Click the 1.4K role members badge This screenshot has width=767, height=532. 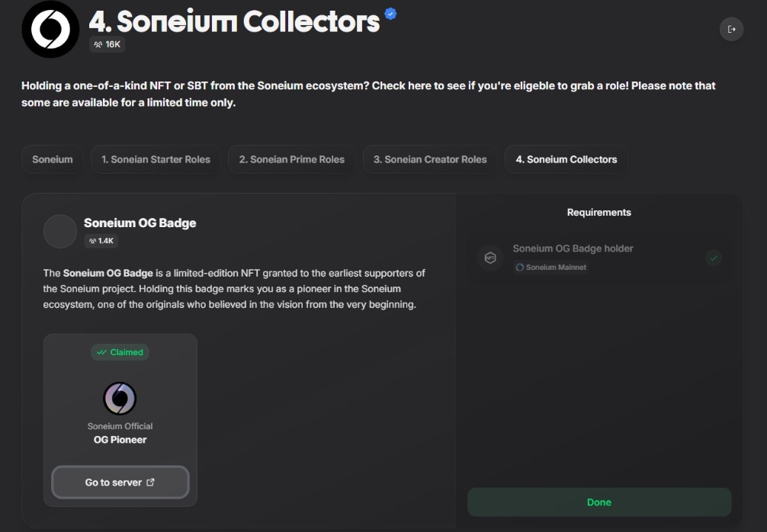click(x=101, y=241)
